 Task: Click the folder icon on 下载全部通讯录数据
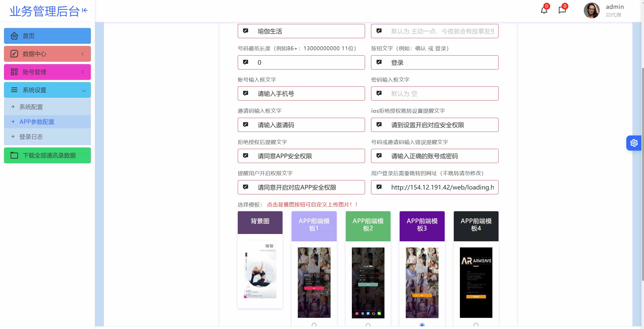coord(14,155)
